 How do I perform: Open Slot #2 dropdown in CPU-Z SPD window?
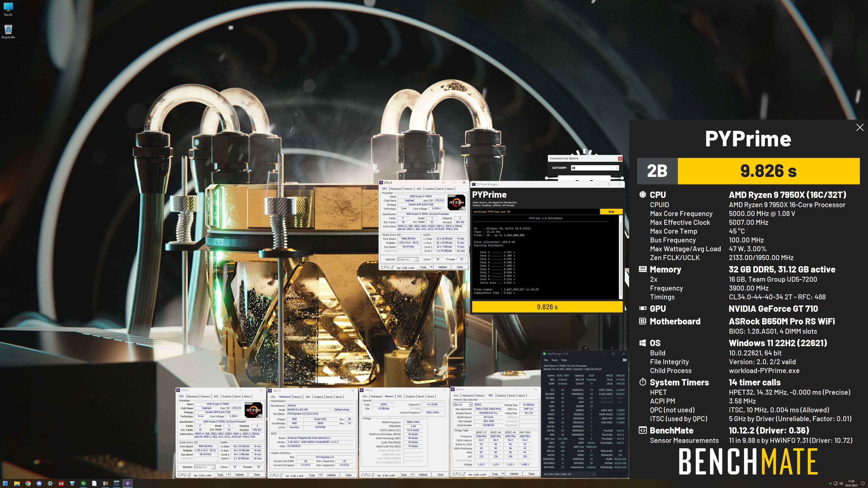tap(463, 404)
